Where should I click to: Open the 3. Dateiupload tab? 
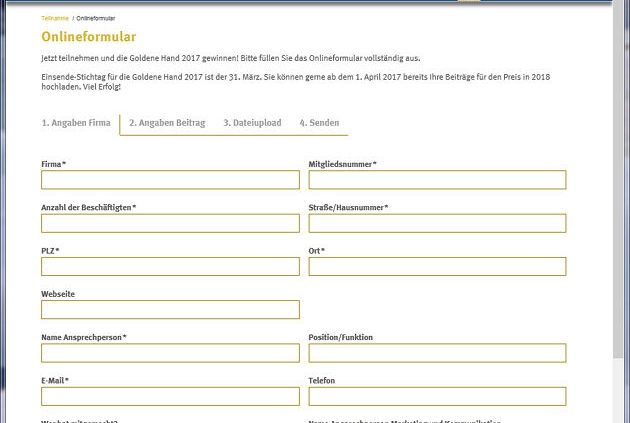(252, 123)
